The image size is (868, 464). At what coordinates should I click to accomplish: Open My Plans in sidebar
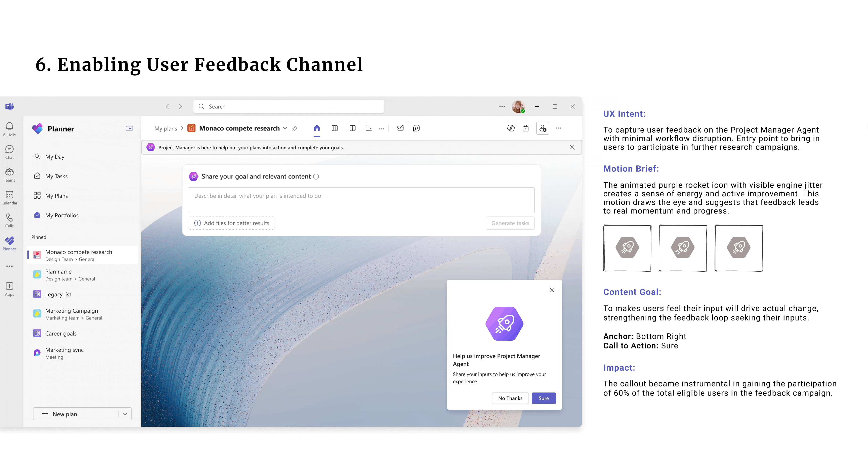(x=82, y=196)
